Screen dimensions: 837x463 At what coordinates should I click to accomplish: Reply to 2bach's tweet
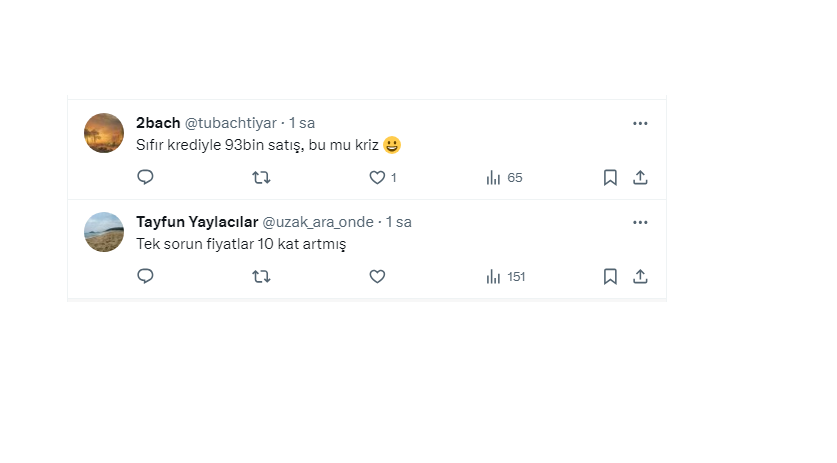tap(145, 177)
